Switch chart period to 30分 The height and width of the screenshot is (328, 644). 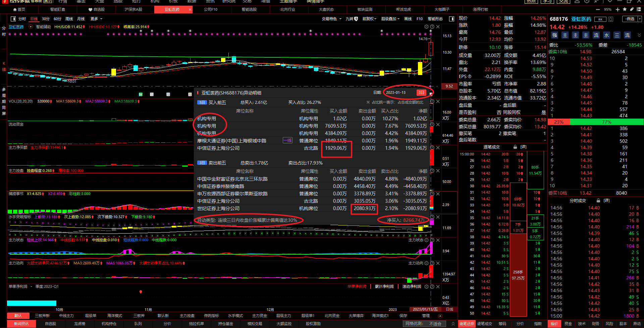[x=46, y=19]
